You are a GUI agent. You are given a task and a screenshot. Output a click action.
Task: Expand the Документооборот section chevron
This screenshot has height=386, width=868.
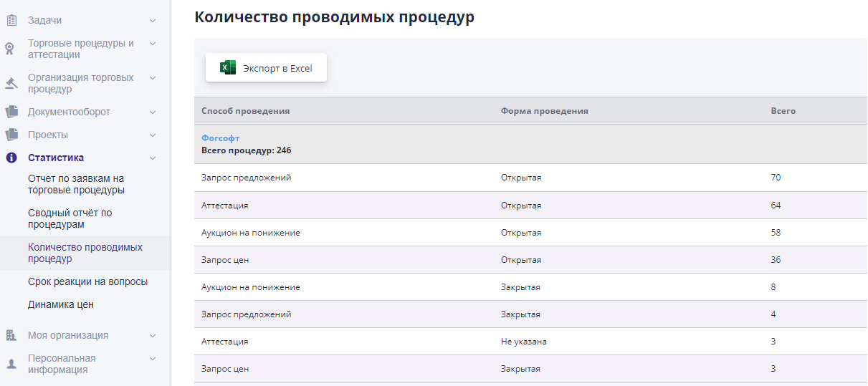click(x=153, y=112)
